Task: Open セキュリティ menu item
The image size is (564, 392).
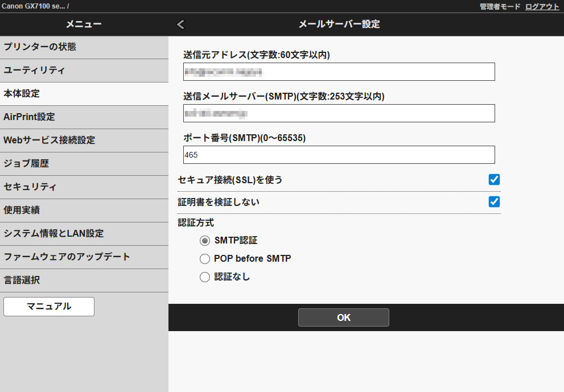Action: 84,187
